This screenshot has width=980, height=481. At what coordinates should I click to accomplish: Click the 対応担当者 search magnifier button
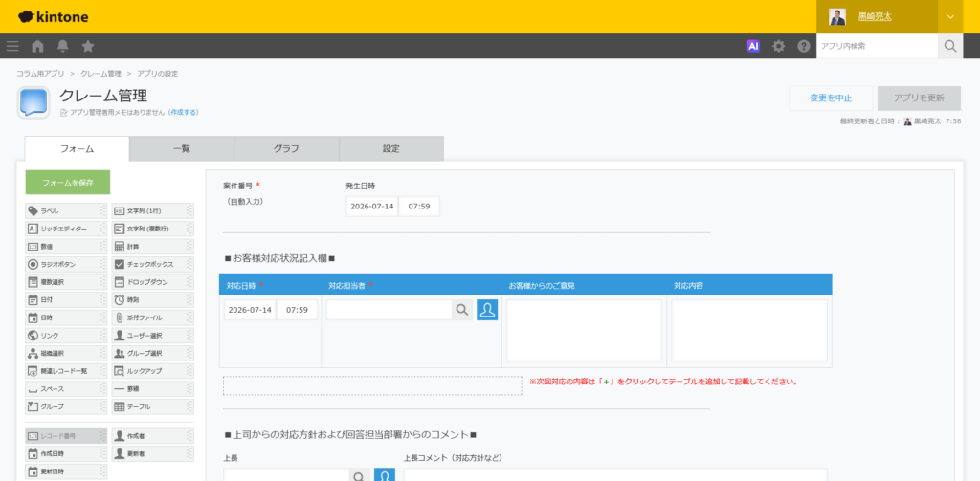462,310
